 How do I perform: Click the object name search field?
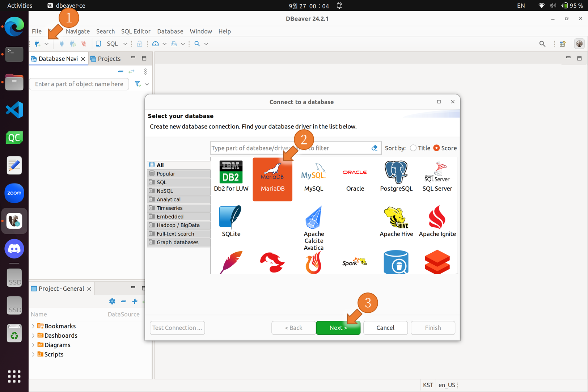tap(79, 84)
